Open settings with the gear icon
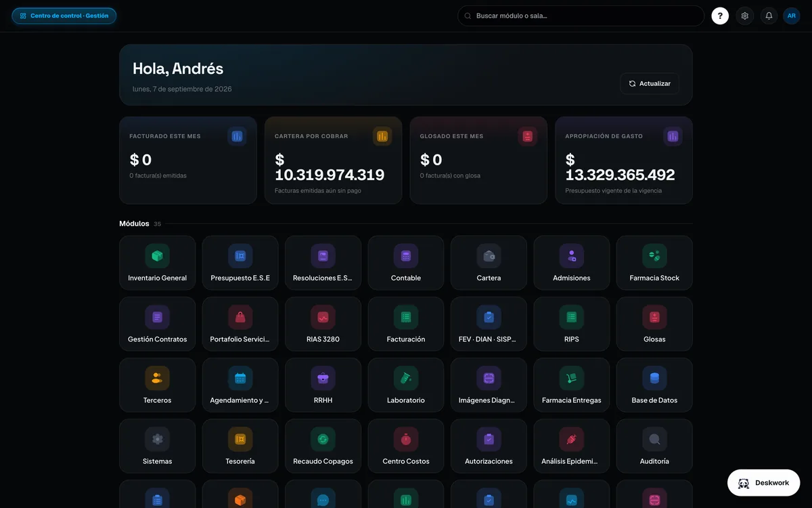Image resolution: width=812 pixels, height=508 pixels. coord(745,16)
